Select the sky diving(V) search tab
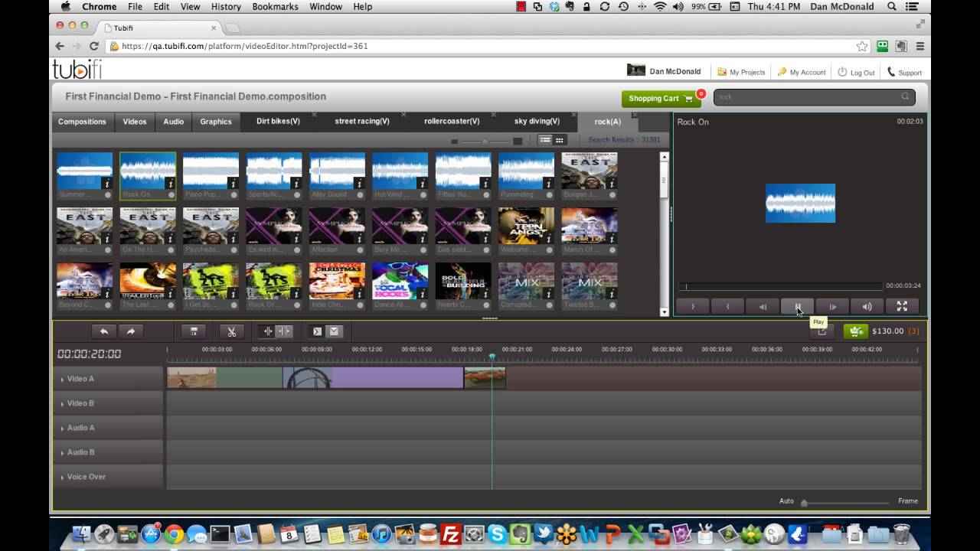 click(x=537, y=121)
